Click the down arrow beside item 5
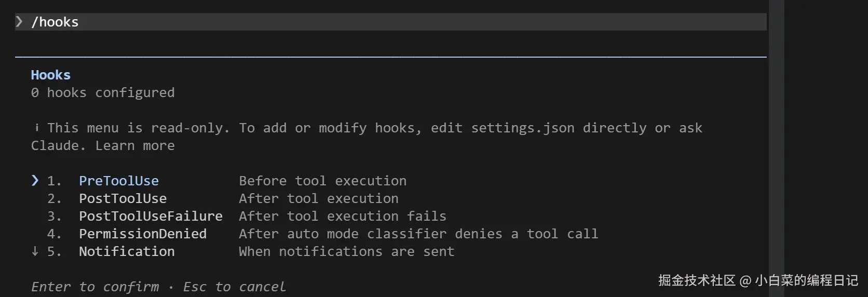Image resolution: width=868 pixels, height=297 pixels. tap(35, 251)
